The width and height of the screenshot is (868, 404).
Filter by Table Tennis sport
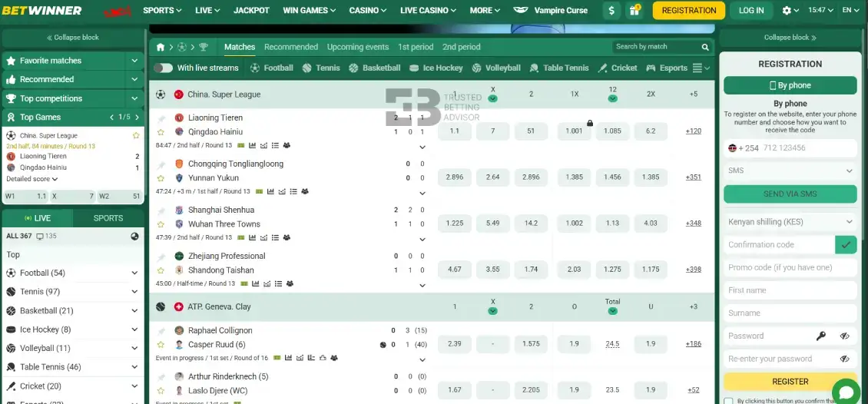pyautogui.click(x=559, y=68)
